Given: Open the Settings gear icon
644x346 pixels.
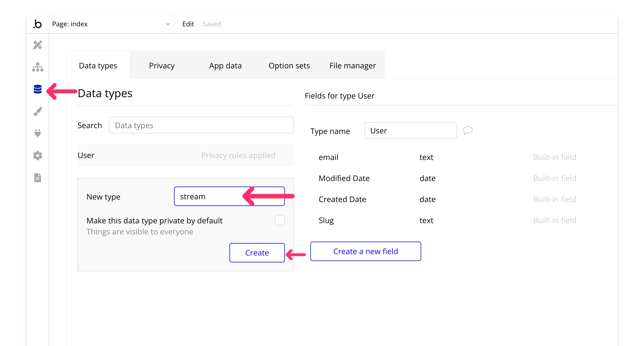Looking at the screenshot, I should pos(38,156).
